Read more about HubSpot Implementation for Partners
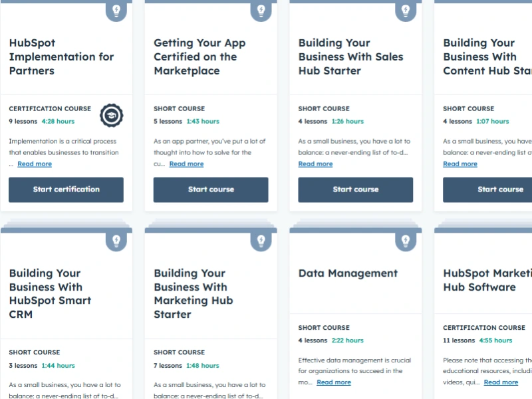 [35, 164]
